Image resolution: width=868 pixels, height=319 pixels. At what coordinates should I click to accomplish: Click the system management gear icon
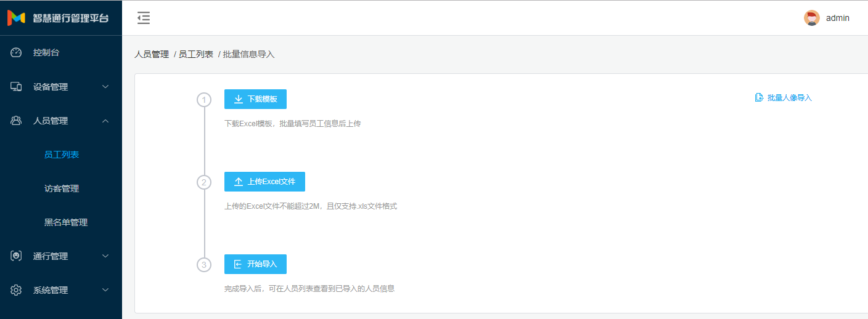[x=16, y=290]
